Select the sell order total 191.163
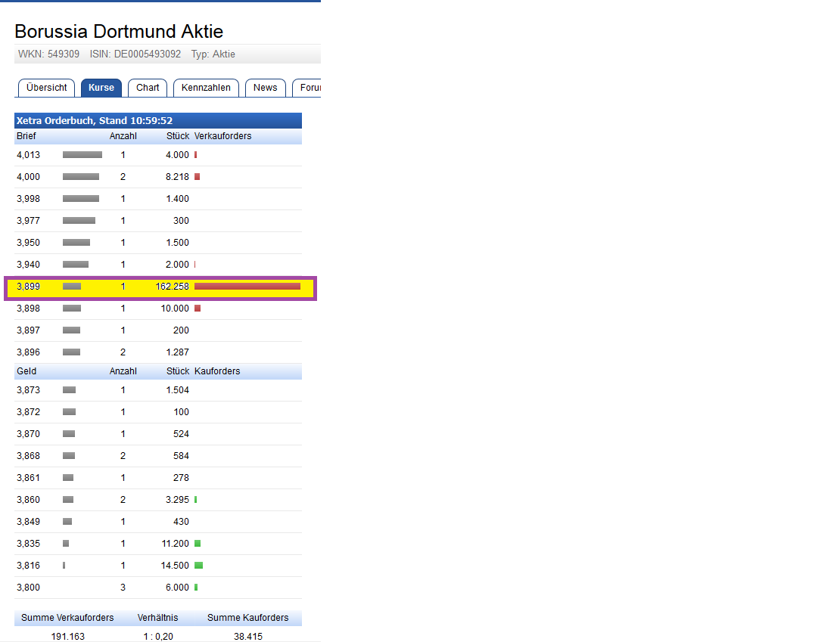The image size is (840, 642). click(x=67, y=637)
